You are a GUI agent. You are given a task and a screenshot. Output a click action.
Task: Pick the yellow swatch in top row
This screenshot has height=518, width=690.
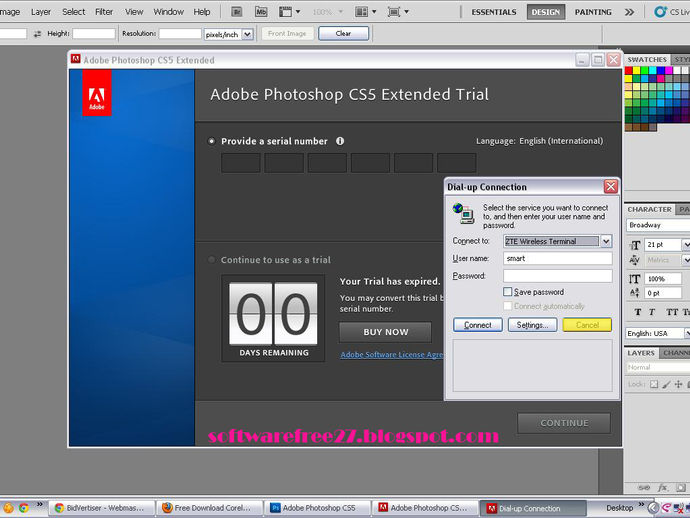coord(636,70)
